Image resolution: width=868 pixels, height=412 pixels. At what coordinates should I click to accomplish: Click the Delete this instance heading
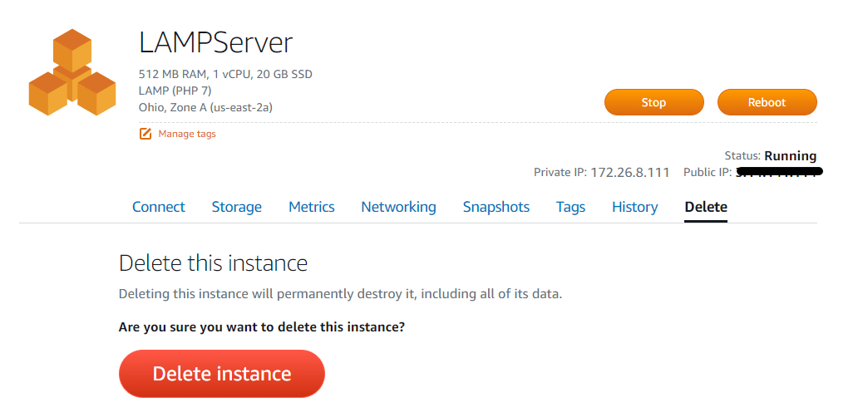pyautogui.click(x=213, y=263)
